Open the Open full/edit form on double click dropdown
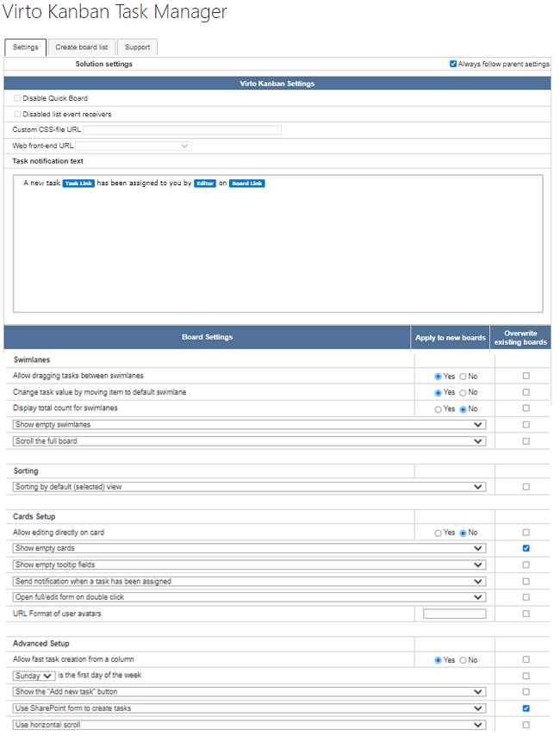This screenshot has height=736, width=560. coord(249,597)
